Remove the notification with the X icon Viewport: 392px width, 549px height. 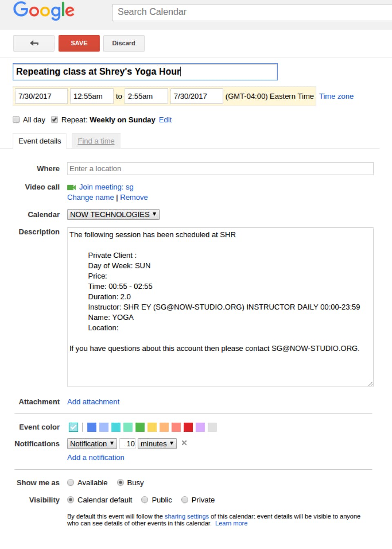coord(184,443)
